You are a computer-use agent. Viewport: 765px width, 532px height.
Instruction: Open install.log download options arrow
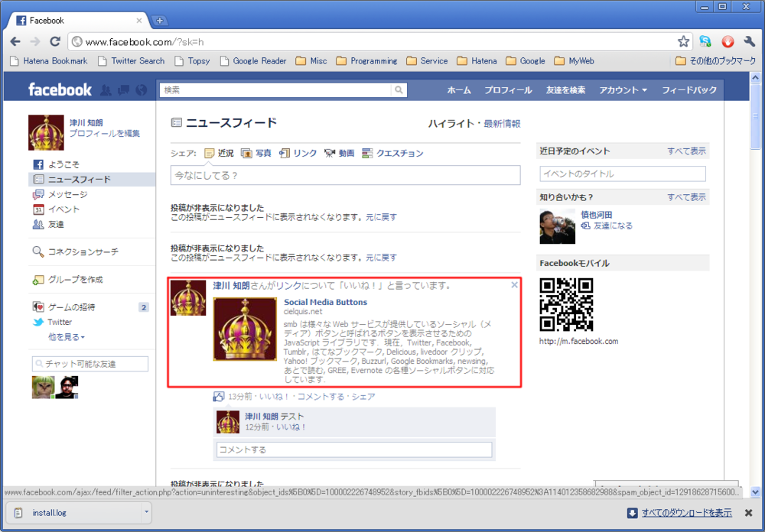(x=146, y=512)
